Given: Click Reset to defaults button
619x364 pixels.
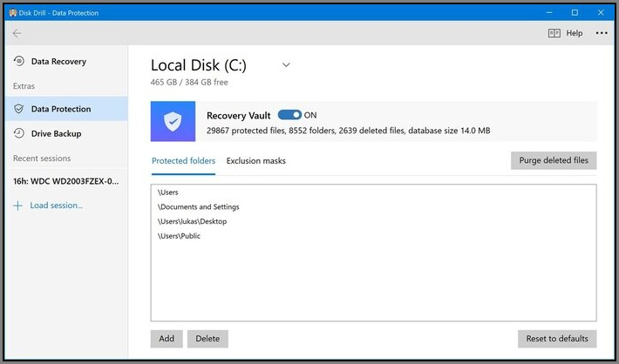Looking at the screenshot, I should click(x=557, y=339).
